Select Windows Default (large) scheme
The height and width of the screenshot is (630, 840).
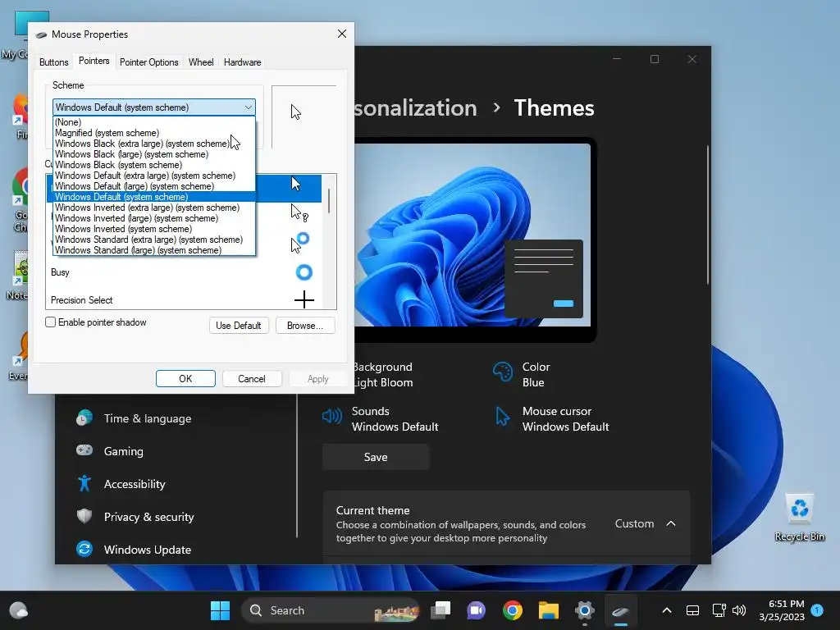tap(154, 186)
